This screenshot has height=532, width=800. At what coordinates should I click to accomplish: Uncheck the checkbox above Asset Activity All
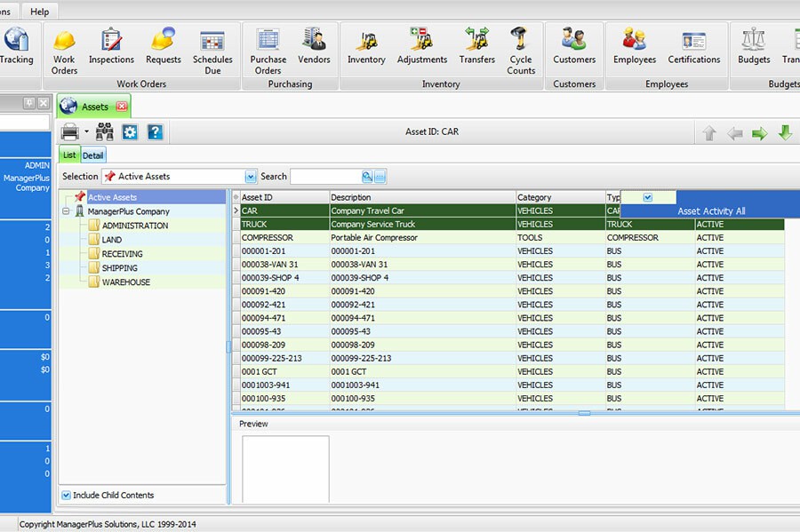[x=650, y=196]
